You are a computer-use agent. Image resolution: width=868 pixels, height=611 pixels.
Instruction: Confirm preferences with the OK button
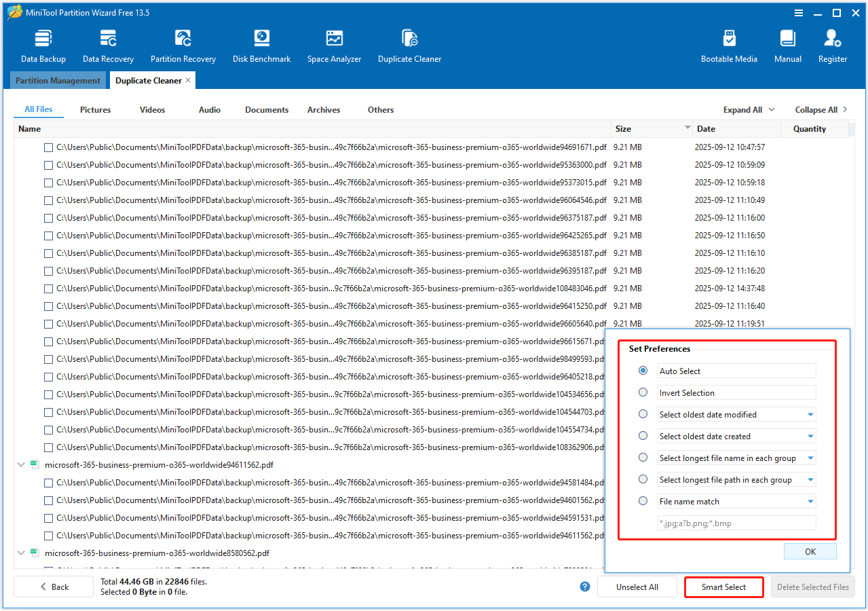(810, 551)
